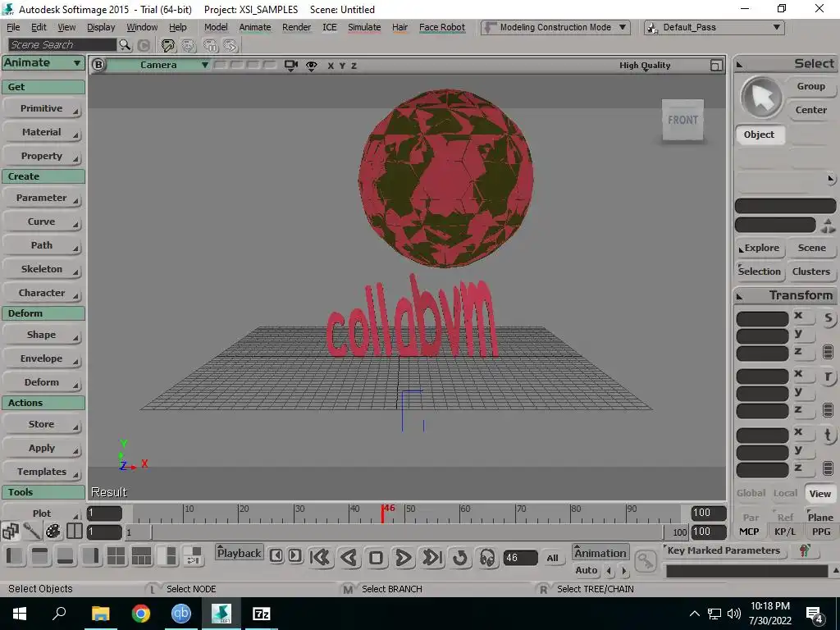
Task: Toggle right panel layout icon
Action: [91, 556]
